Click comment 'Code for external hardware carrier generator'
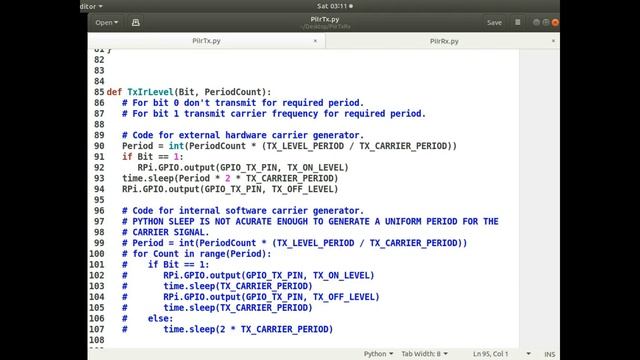 tap(243, 135)
